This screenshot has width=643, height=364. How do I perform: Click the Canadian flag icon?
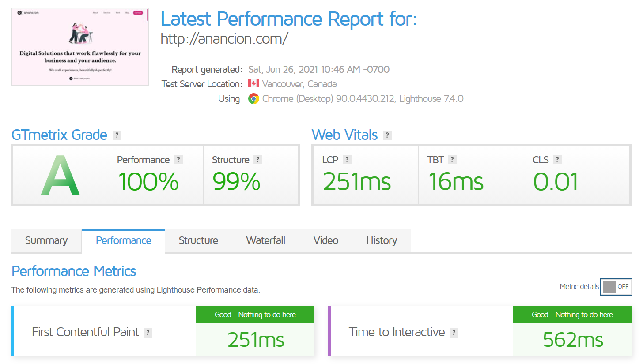click(x=254, y=84)
